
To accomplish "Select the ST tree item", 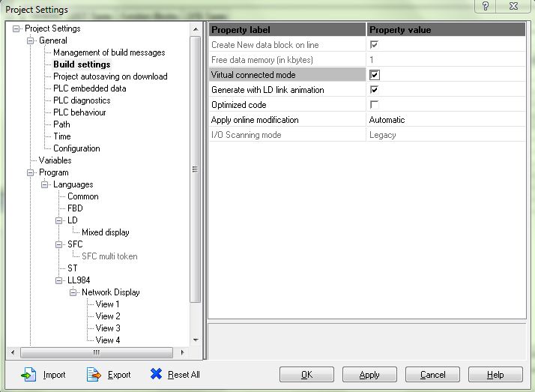I will [x=73, y=268].
